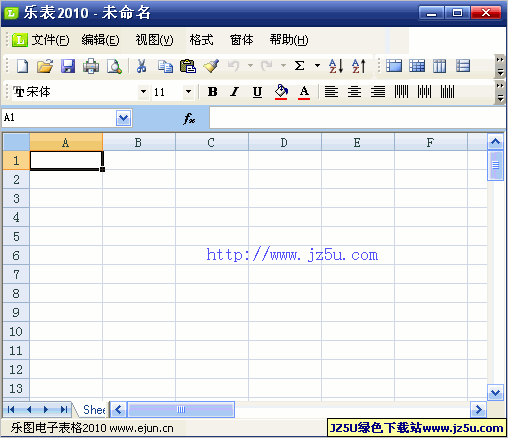Click the select-all corner box
The height and width of the screenshot is (438, 508).
click(16, 142)
